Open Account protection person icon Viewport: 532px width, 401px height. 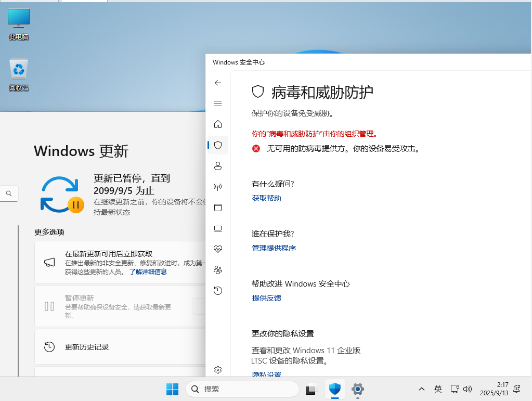point(218,166)
